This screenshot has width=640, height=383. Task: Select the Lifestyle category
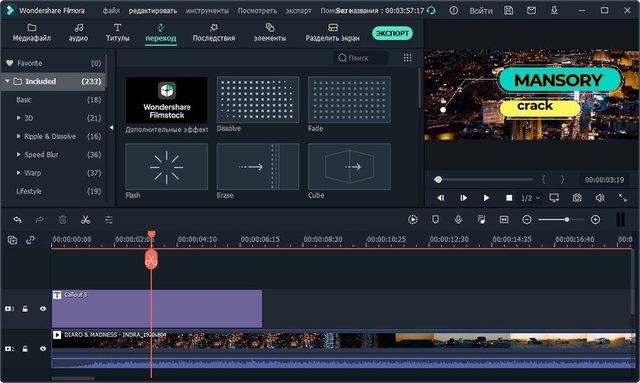pyautogui.click(x=53, y=191)
